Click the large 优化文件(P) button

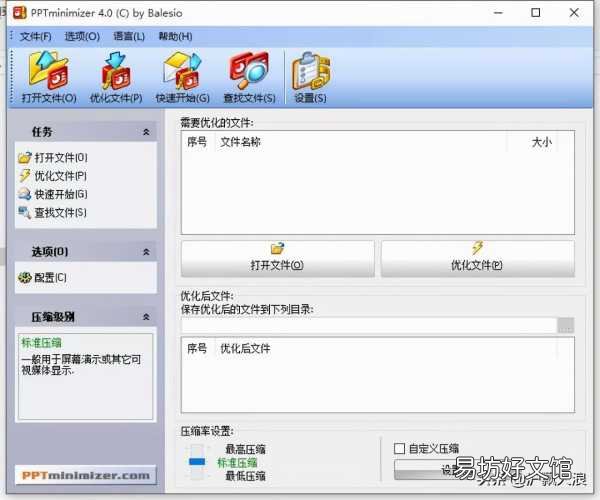click(x=478, y=258)
